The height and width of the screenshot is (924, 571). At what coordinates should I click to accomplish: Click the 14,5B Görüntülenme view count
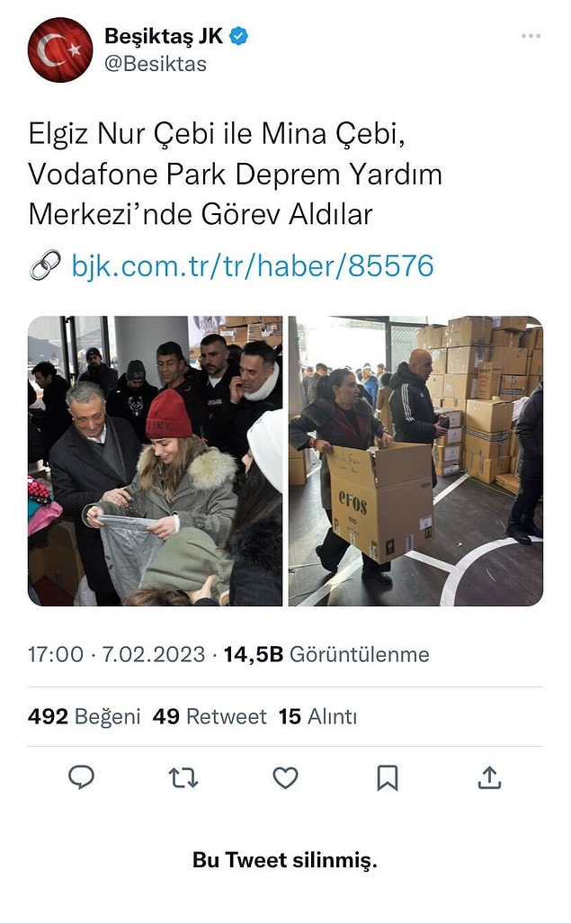[326, 655]
